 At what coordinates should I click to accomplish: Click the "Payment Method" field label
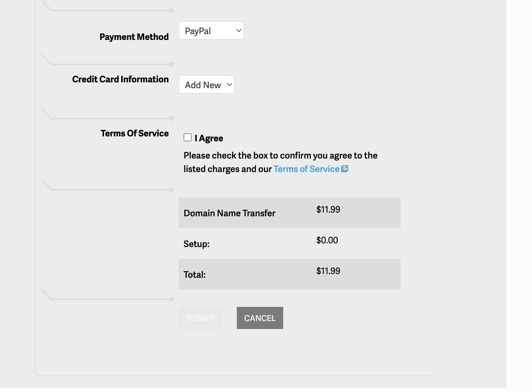[134, 37]
